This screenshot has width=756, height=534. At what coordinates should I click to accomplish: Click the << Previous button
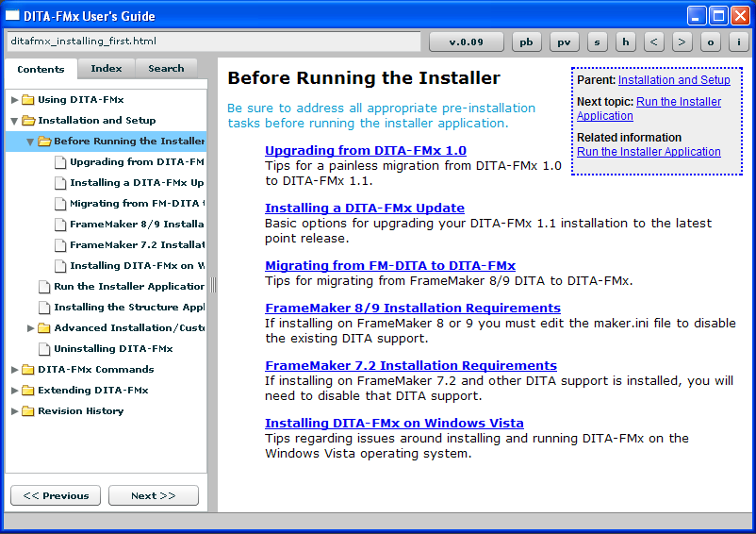click(x=56, y=495)
